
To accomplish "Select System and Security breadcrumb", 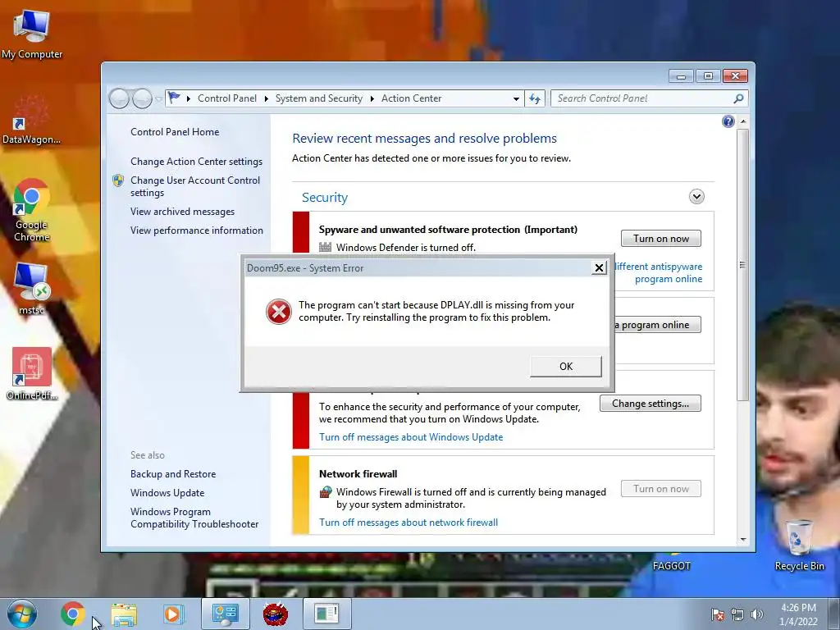I will pos(319,98).
